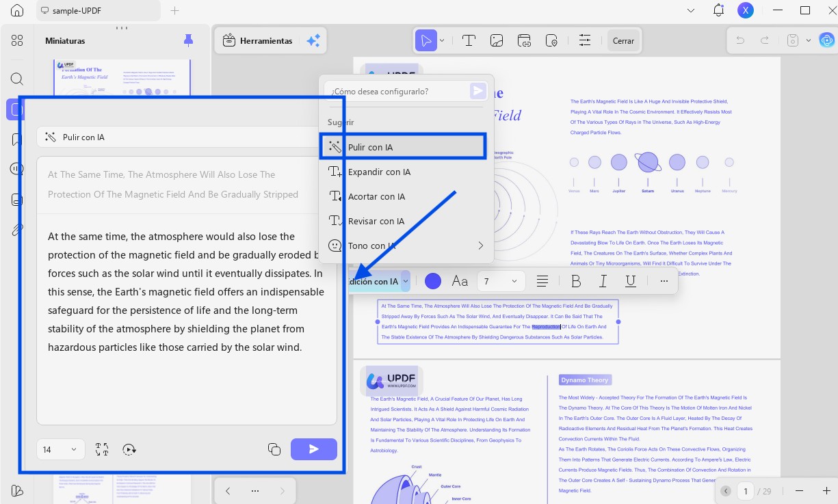
Task: Open the search icon in left sidebar
Action: coord(17,79)
